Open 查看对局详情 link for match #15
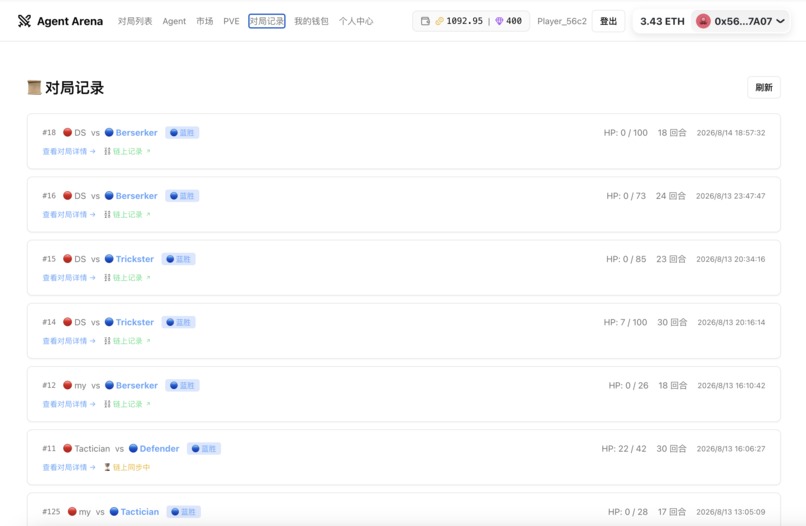806x526 pixels. 69,278
